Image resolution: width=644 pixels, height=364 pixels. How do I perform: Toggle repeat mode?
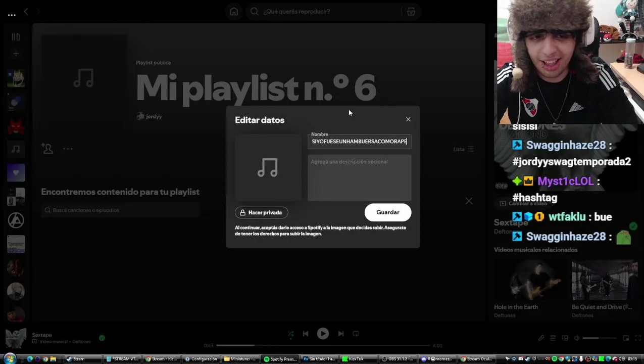click(x=356, y=334)
